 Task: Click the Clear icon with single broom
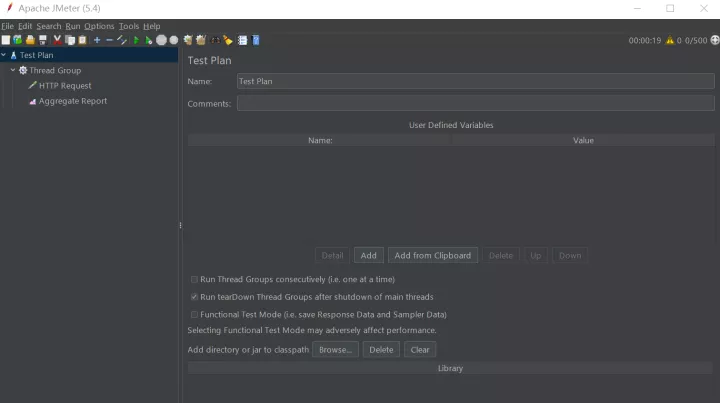tap(188, 40)
